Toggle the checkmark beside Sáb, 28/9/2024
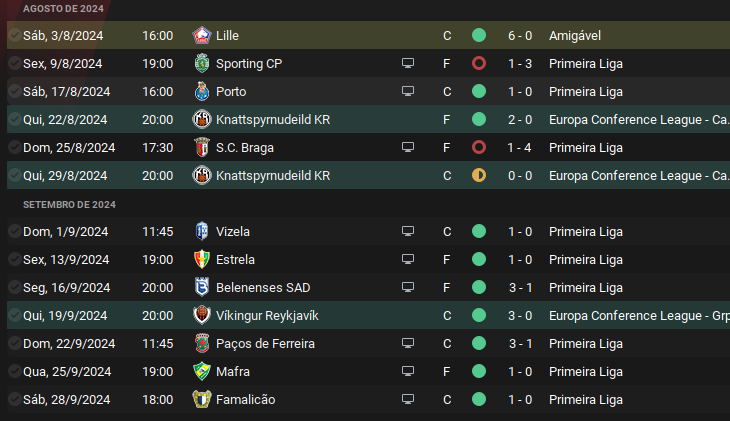 click(13, 399)
